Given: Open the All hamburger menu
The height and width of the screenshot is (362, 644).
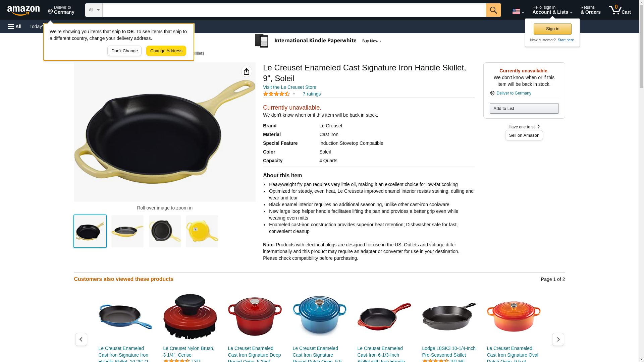Looking at the screenshot, I should pyautogui.click(x=15, y=26).
